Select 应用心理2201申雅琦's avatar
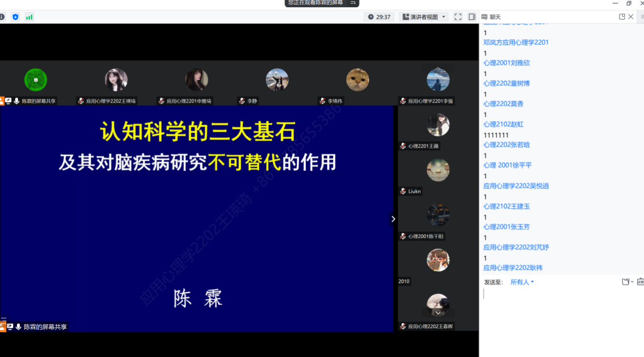Viewport: 644px width, 357px height. pos(197,80)
